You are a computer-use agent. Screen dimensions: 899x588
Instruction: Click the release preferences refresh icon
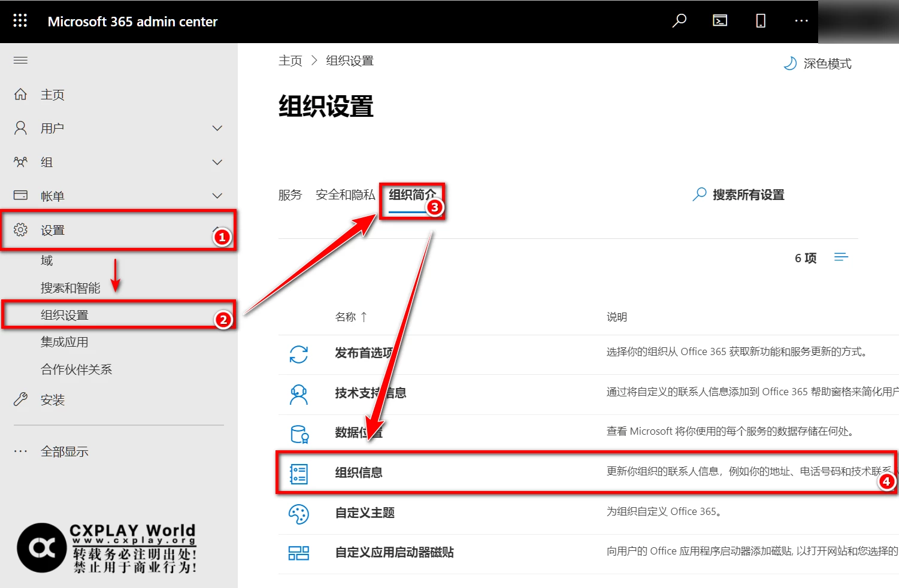(x=299, y=354)
